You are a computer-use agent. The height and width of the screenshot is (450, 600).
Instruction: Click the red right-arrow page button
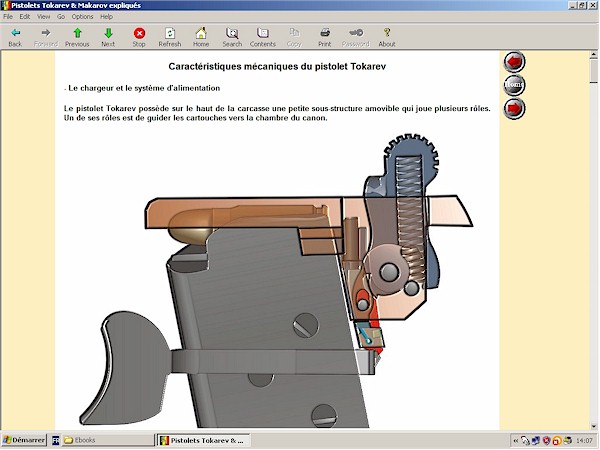[514, 108]
